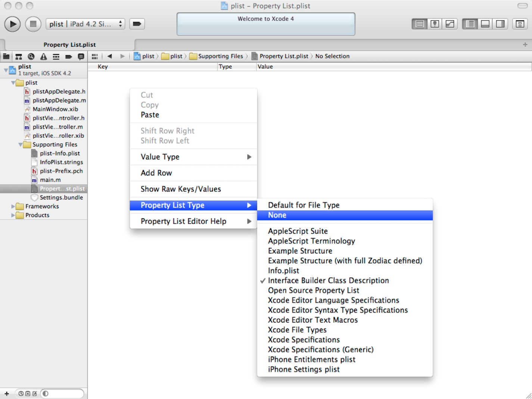
Task: Click Supporting Files in the jump bar
Action: 216,56
